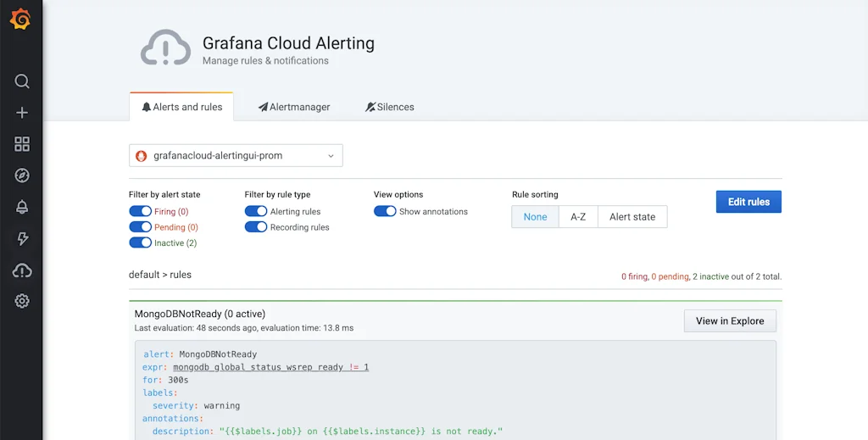The width and height of the screenshot is (868, 440).
Task: Click the Rule sorting heading
Action: [535, 195]
